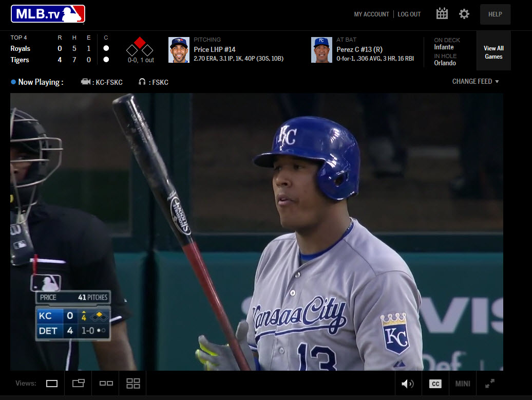Open the schedule calendar icon
The width and height of the screenshot is (532, 400).
[442, 14]
